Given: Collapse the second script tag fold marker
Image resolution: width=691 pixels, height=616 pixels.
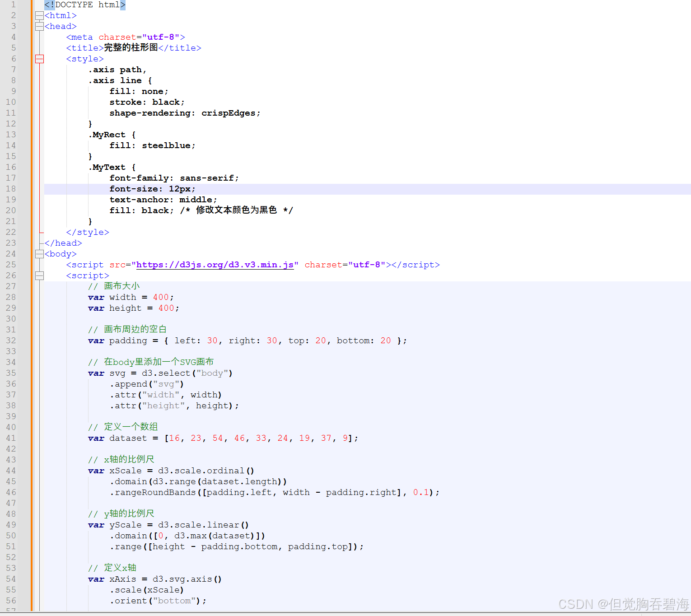Looking at the screenshot, I should pos(39,275).
